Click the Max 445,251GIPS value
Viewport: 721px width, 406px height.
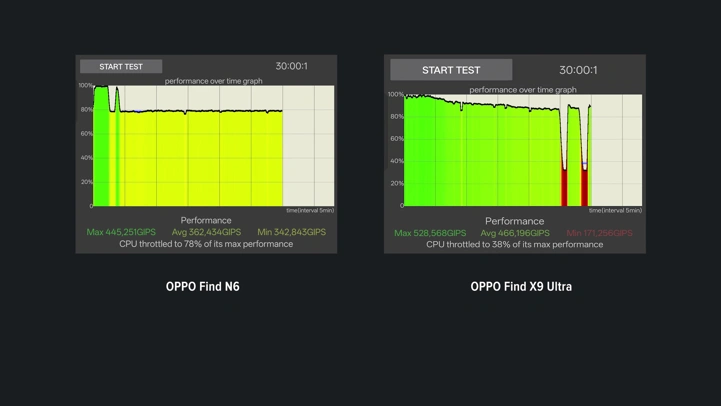[x=121, y=232]
